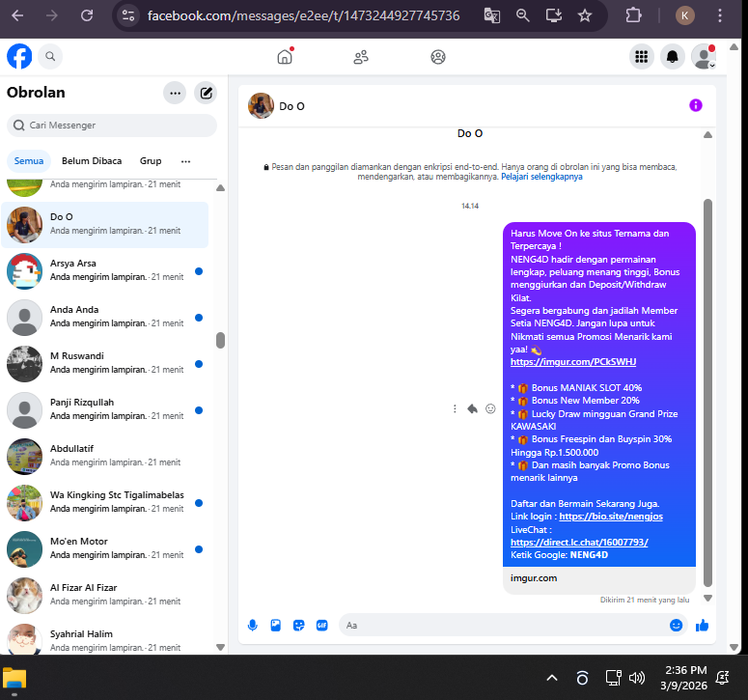The width and height of the screenshot is (748, 700).
Task: Click site information icon in address bar
Action: pyautogui.click(x=128, y=15)
